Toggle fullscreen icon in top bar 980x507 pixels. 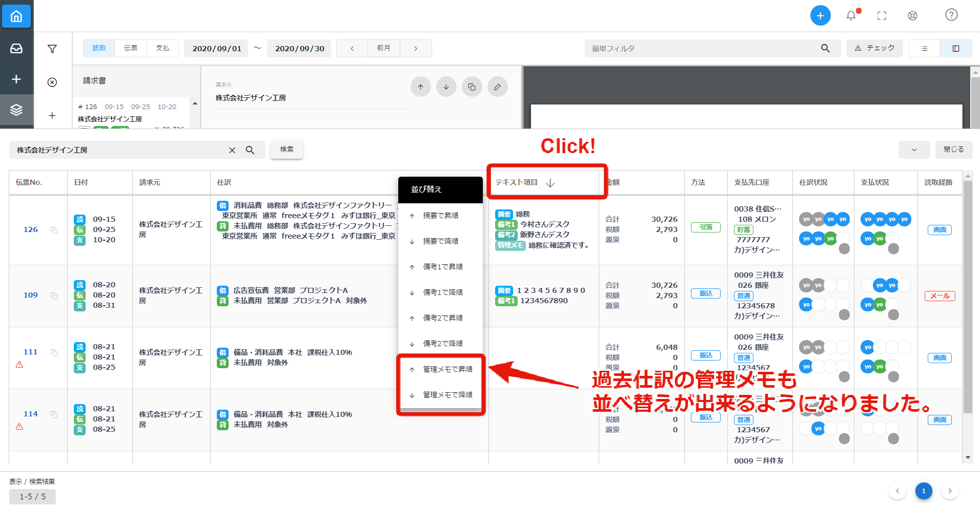tap(882, 16)
